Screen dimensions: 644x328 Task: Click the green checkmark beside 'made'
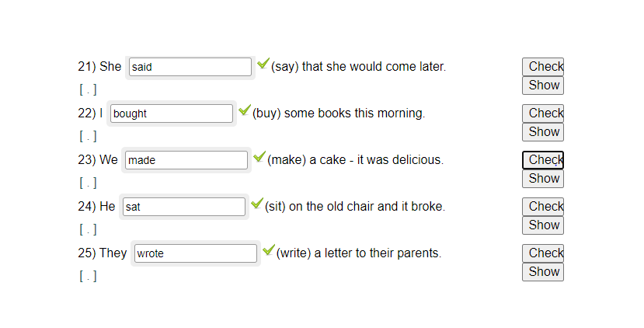259,157
